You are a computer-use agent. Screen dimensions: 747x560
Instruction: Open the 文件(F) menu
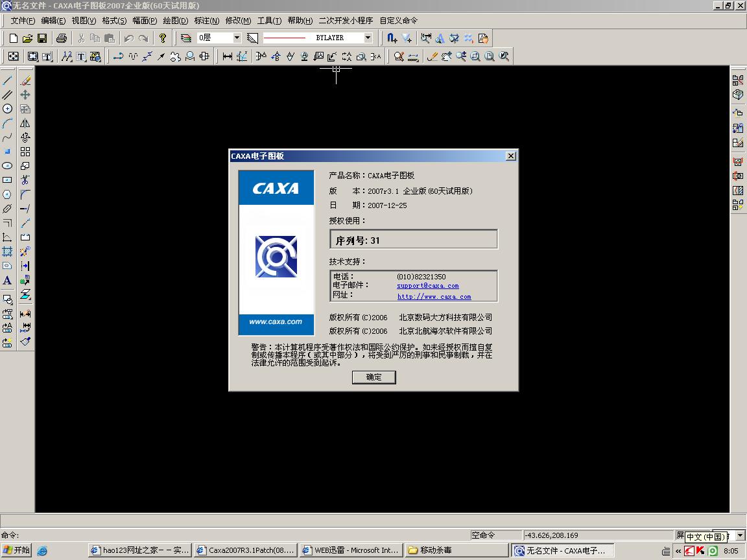point(23,21)
